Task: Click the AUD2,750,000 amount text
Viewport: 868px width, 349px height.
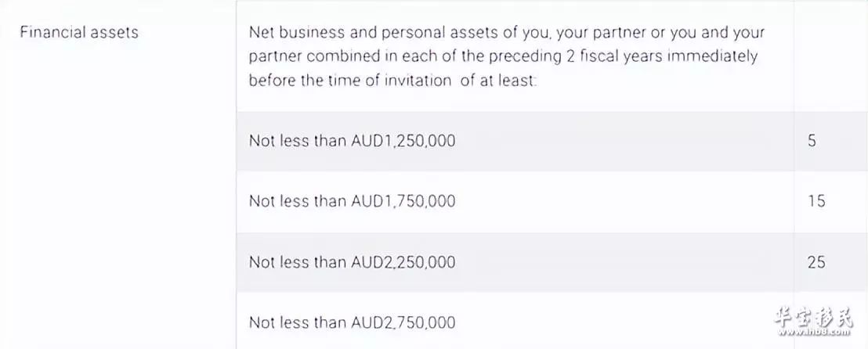Action: [x=403, y=322]
